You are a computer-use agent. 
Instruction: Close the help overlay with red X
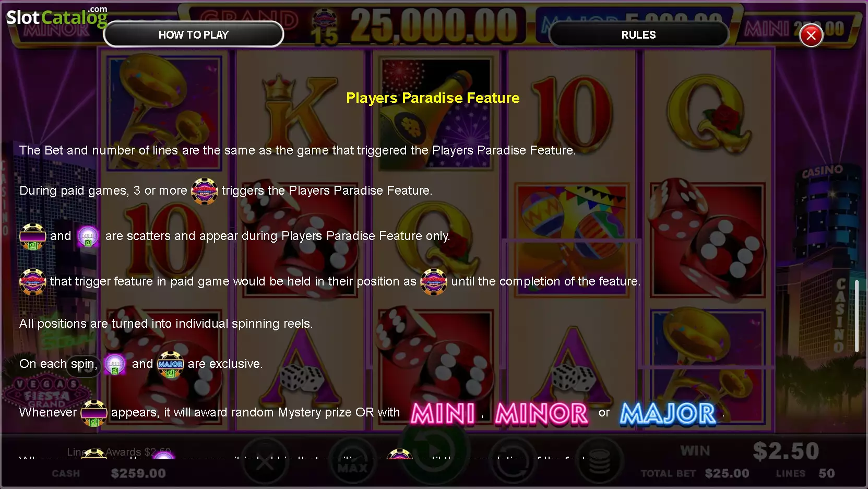click(x=811, y=35)
